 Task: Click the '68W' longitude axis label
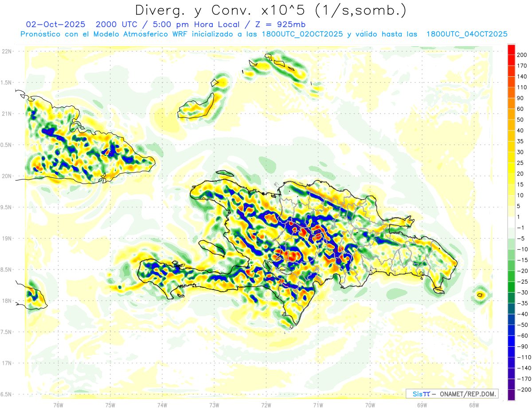pos(474,405)
